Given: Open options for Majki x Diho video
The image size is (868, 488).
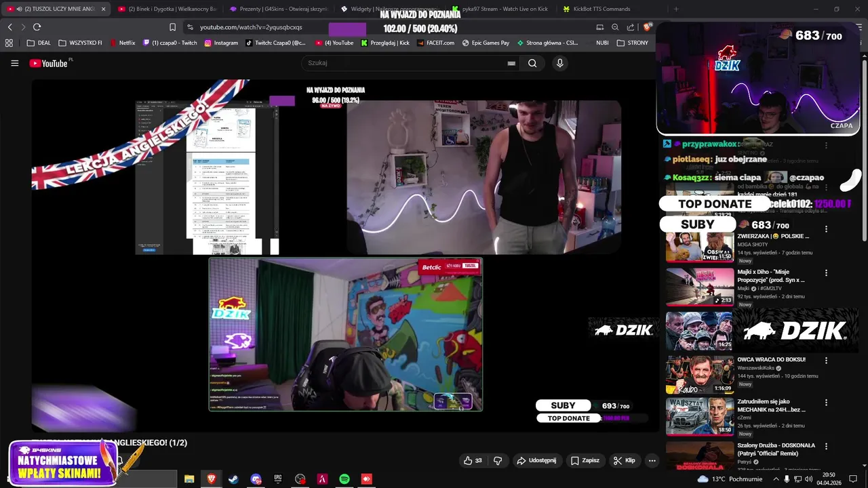Looking at the screenshot, I should click(x=826, y=272).
